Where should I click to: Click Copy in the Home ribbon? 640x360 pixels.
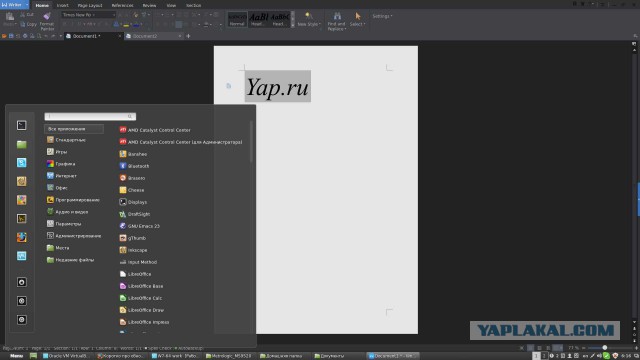pyautogui.click(x=29, y=24)
